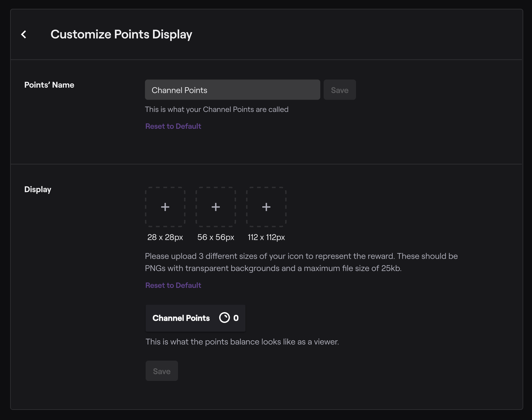Click Save next to the points name field
Viewport: 532px width, 420px height.
(x=339, y=90)
